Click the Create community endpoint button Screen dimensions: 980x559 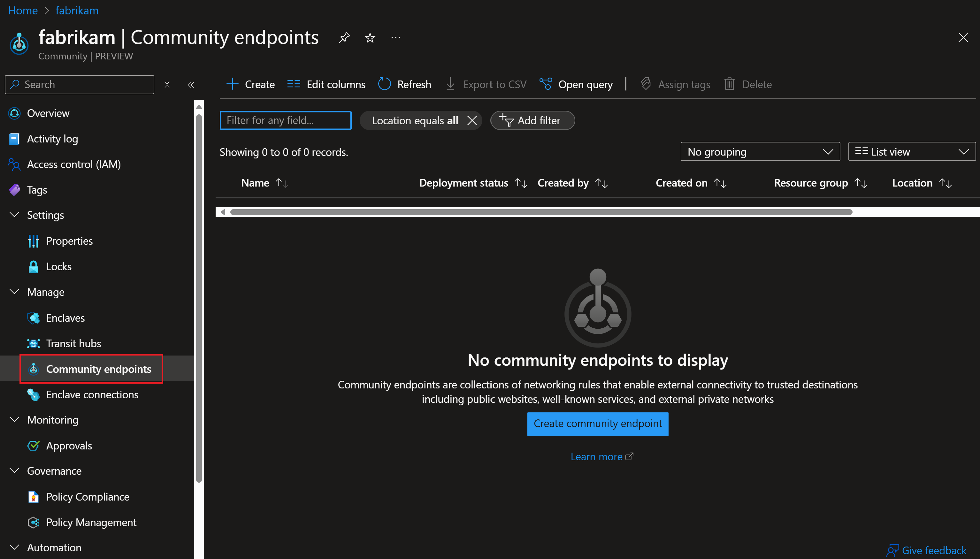(598, 424)
